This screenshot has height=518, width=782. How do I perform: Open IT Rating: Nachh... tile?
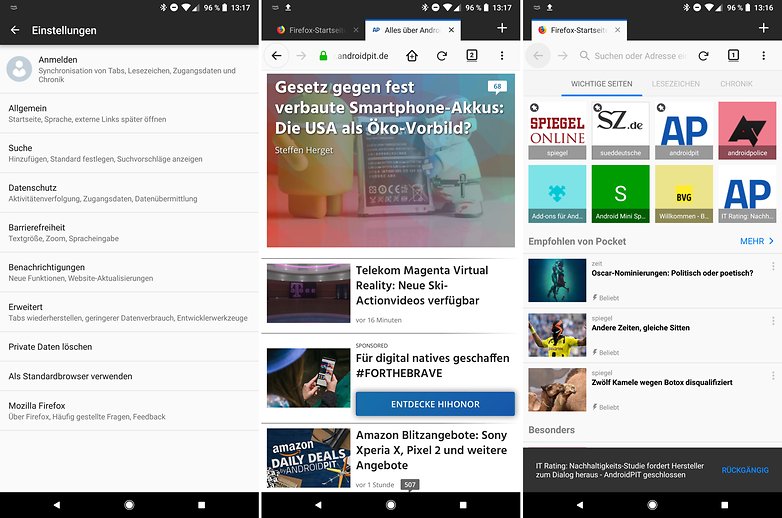[747, 194]
